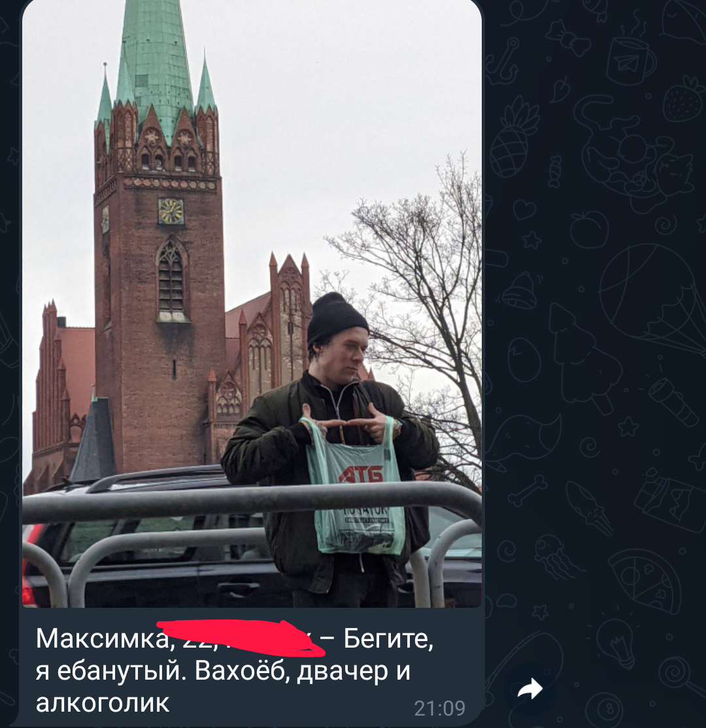Click the apple doodle in chat background

click(589, 229)
